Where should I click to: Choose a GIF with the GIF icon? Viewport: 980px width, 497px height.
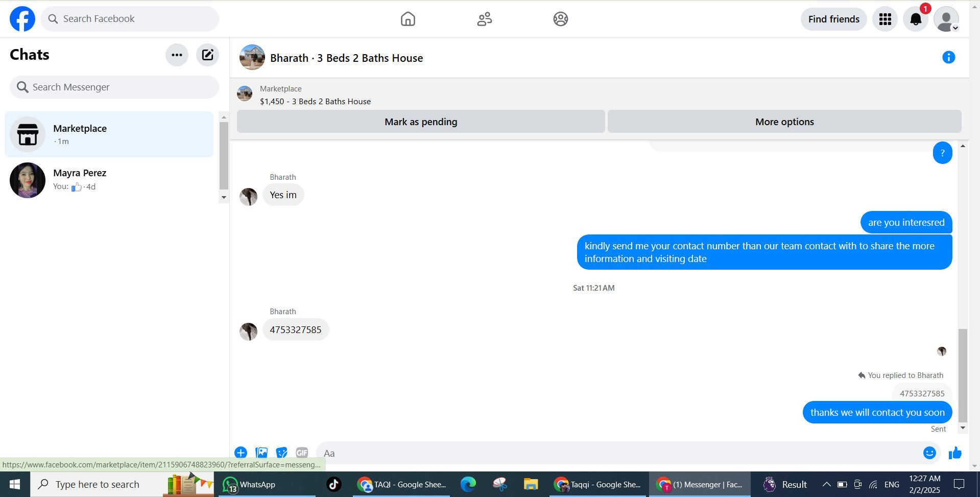coord(302,453)
